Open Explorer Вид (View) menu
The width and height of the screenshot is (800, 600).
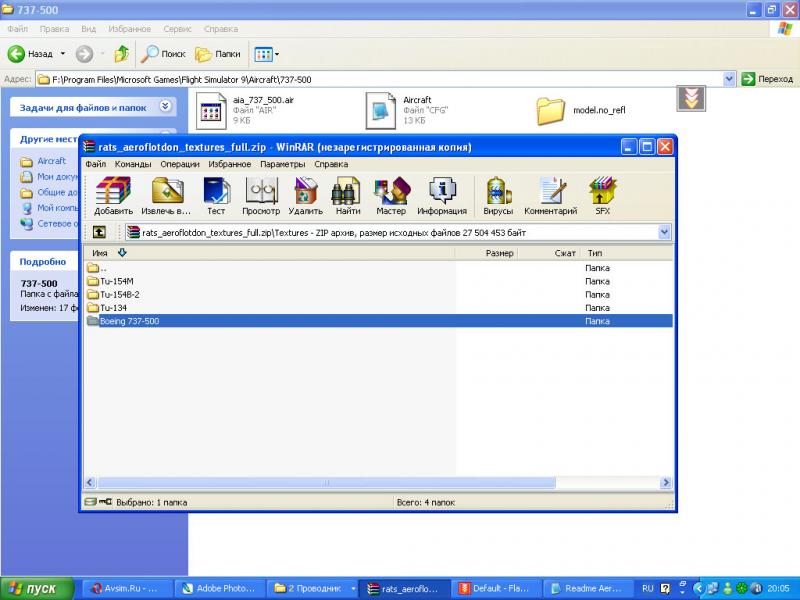(88, 29)
